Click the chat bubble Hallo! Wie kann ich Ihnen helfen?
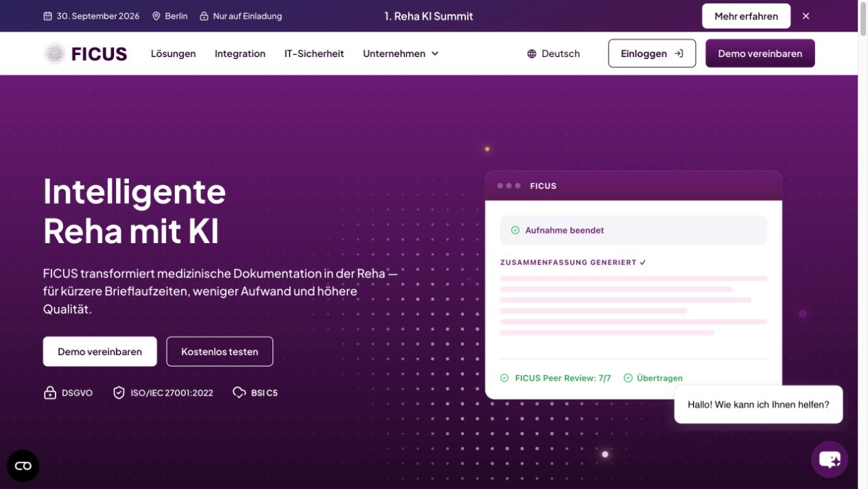 coord(758,405)
